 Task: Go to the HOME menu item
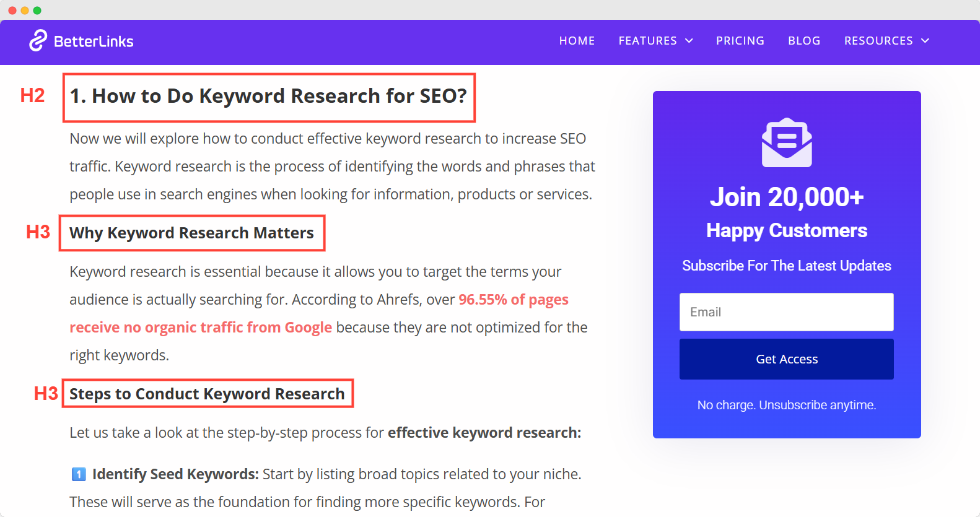[577, 41]
